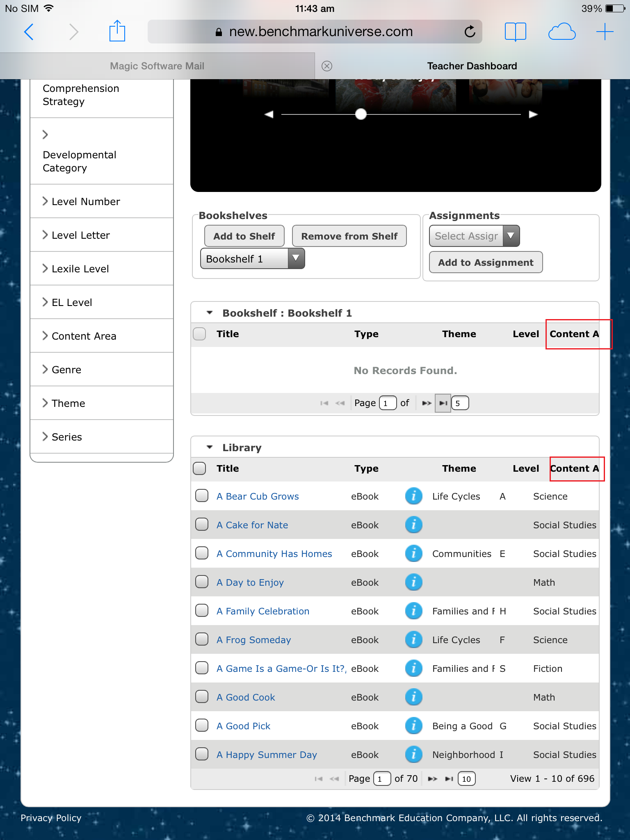Image resolution: width=630 pixels, height=840 pixels.
Task: Click Remove from Shelf button
Action: (x=349, y=236)
